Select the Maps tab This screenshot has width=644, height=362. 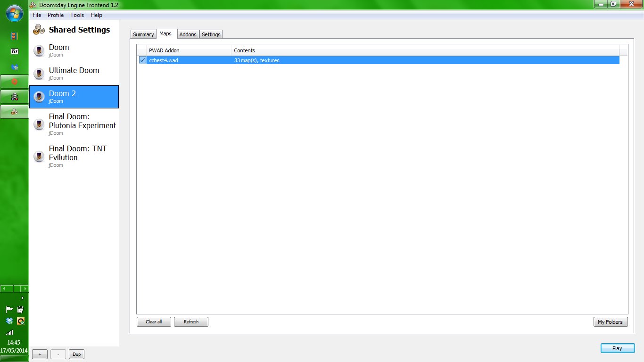tap(165, 33)
